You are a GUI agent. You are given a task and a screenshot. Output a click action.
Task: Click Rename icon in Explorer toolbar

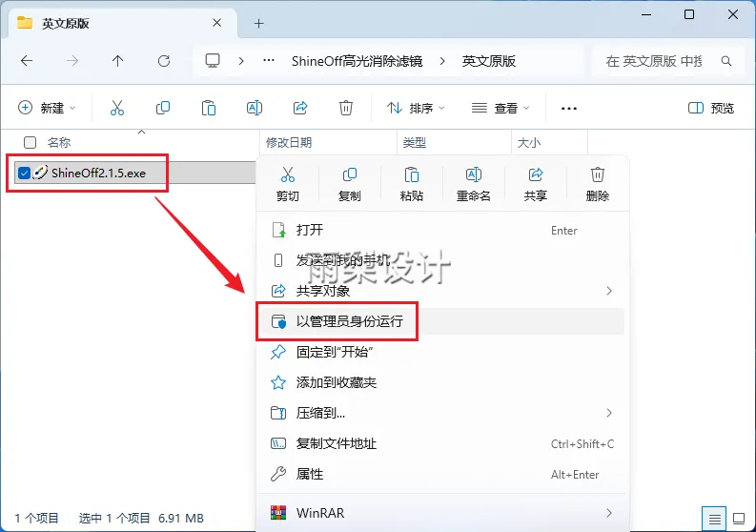pyautogui.click(x=255, y=108)
